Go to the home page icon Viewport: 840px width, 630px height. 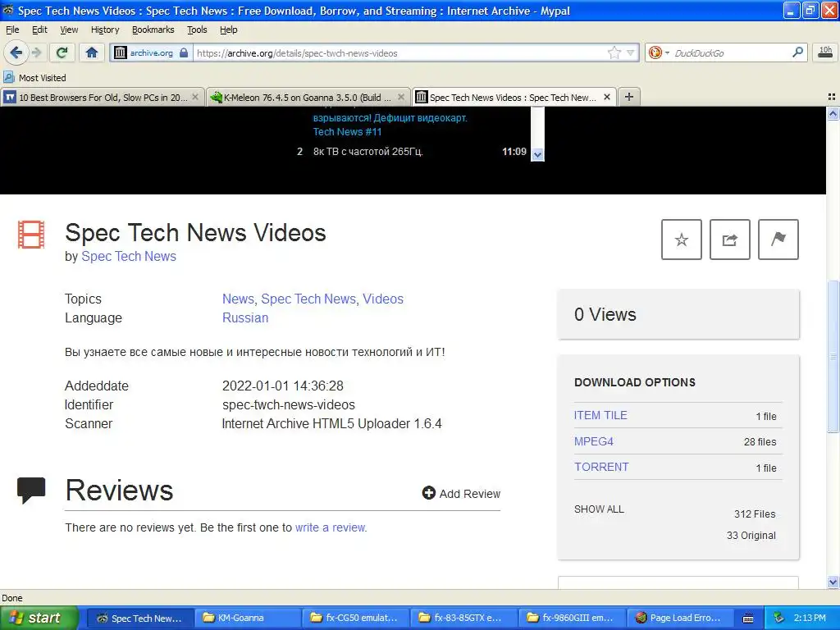[92, 52]
